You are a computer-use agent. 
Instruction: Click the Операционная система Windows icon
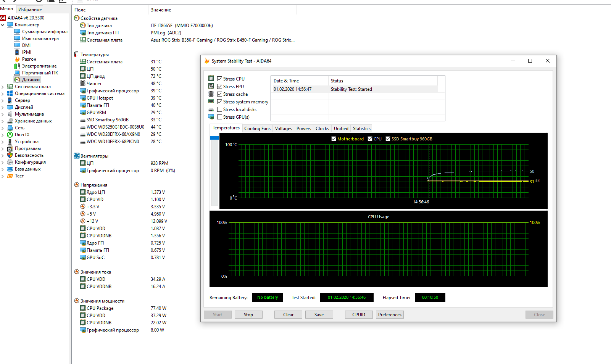[10, 93]
